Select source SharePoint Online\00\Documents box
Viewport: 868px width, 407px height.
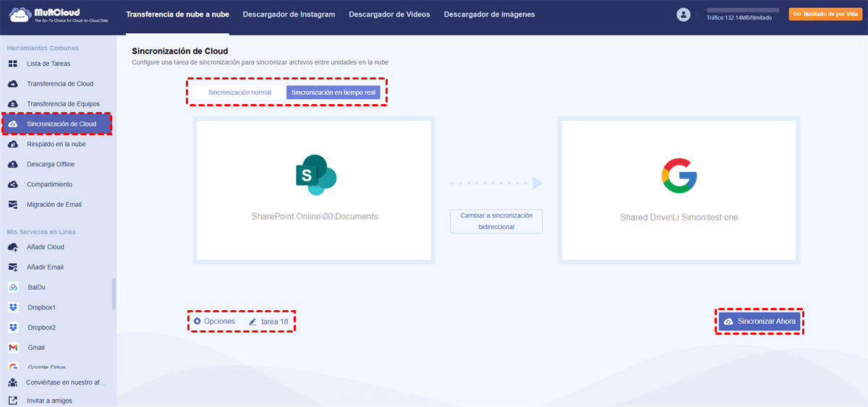[x=314, y=190]
